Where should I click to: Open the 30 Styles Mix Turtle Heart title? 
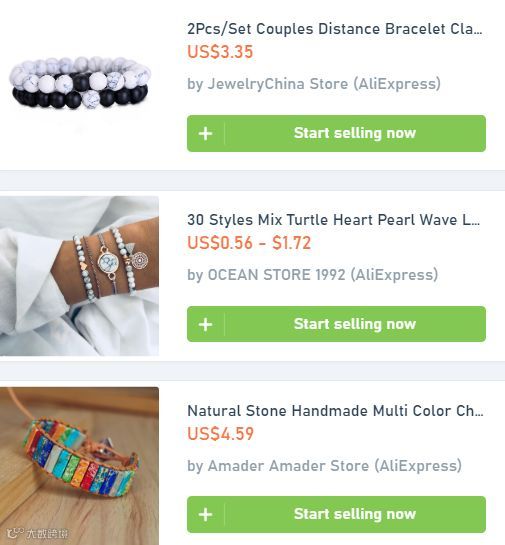pos(334,220)
